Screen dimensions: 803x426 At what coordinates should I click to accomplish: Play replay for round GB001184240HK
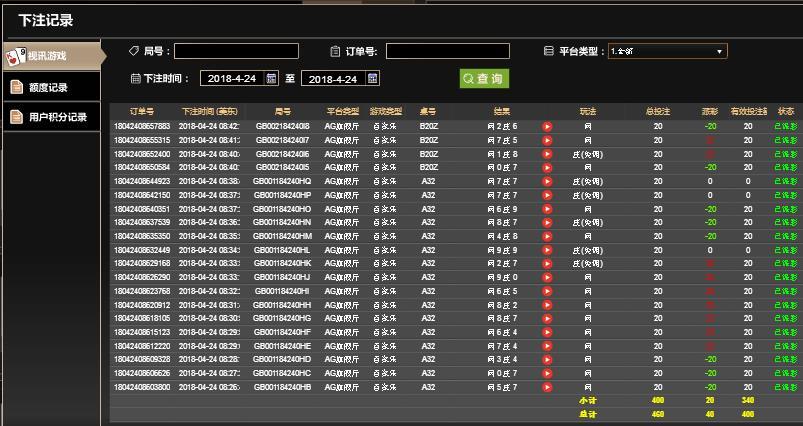pos(547,264)
